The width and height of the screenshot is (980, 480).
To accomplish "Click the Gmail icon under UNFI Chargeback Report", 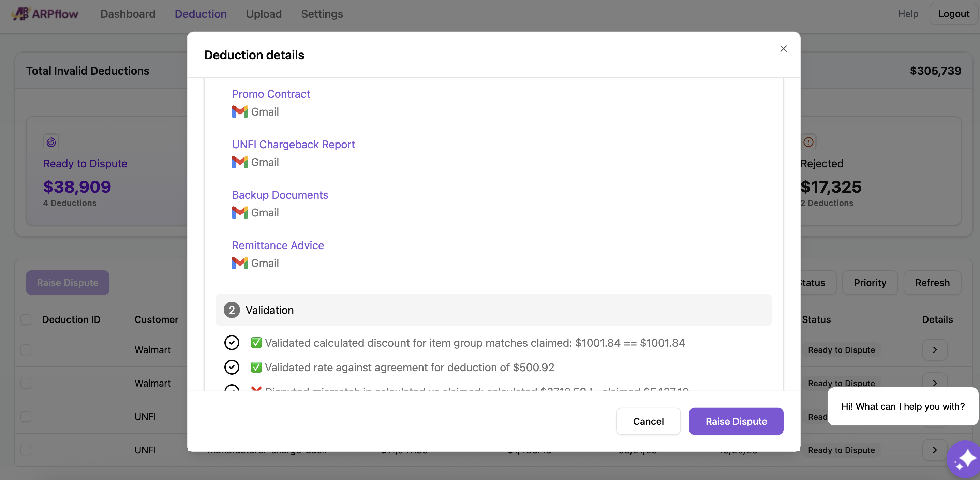I will (x=240, y=162).
